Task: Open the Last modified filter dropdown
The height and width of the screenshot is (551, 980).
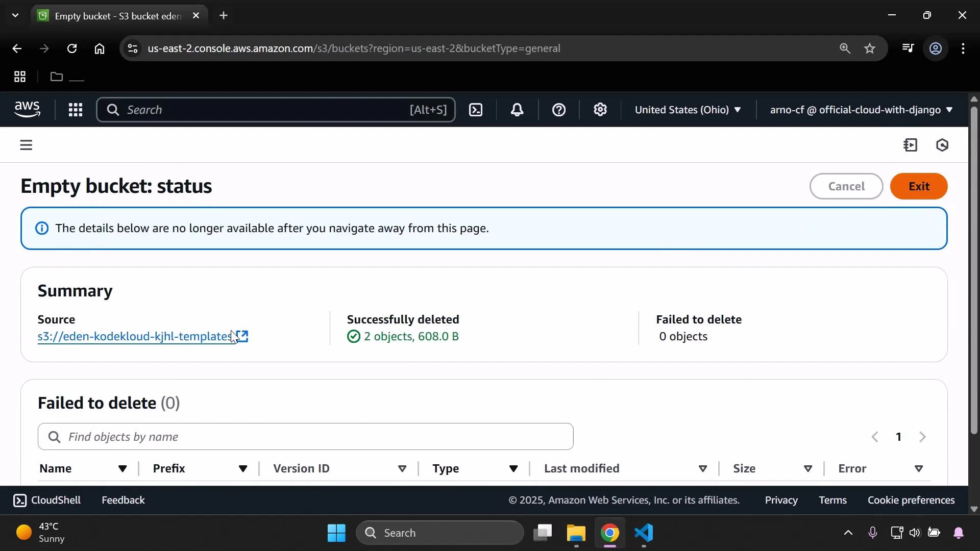Action: pyautogui.click(x=703, y=469)
